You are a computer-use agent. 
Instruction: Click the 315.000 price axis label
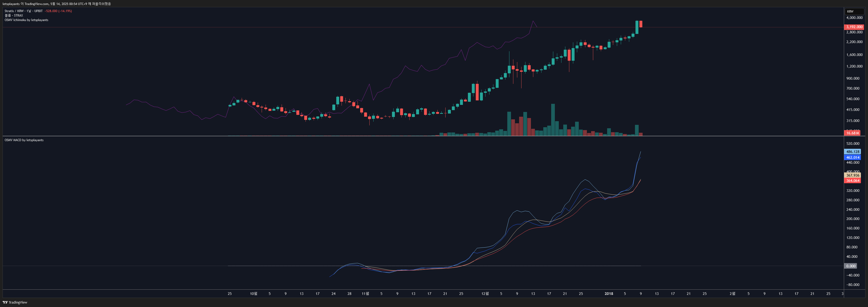click(853, 121)
